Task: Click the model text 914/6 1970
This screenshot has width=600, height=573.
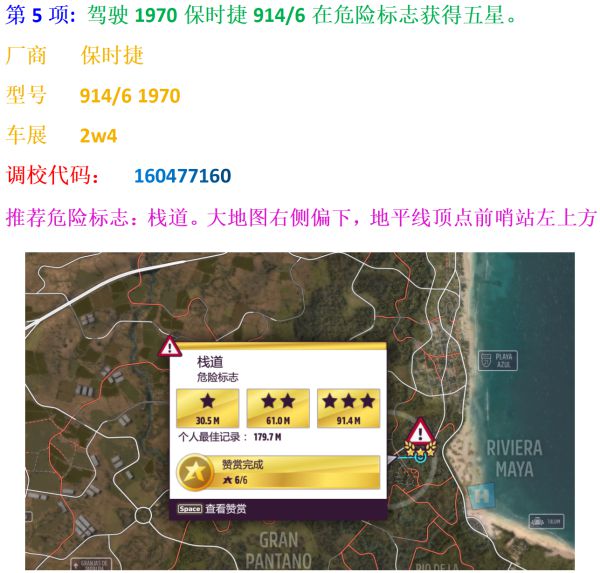Action: pyautogui.click(x=130, y=96)
